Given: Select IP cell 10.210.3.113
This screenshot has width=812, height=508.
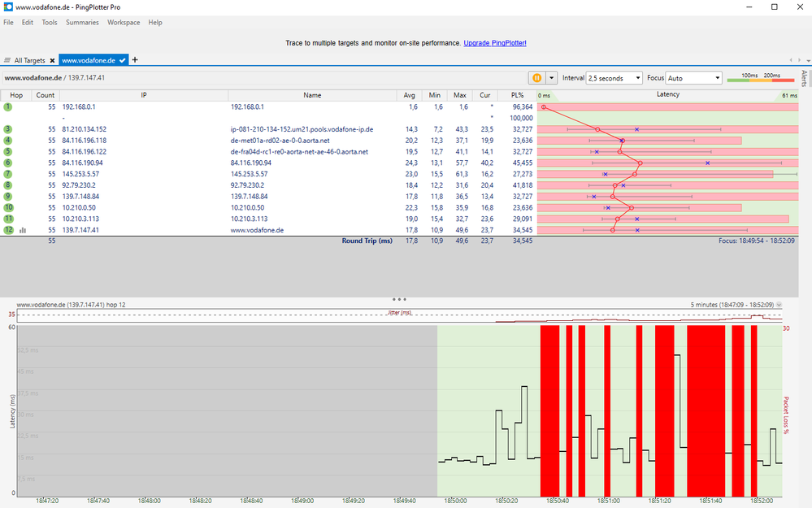Looking at the screenshot, I should [x=80, y=219].
